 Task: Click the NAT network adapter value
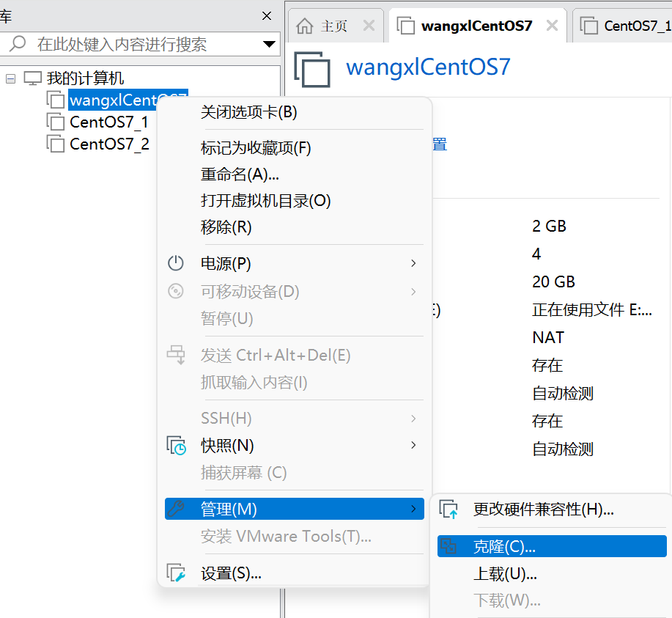click(548, 337)
